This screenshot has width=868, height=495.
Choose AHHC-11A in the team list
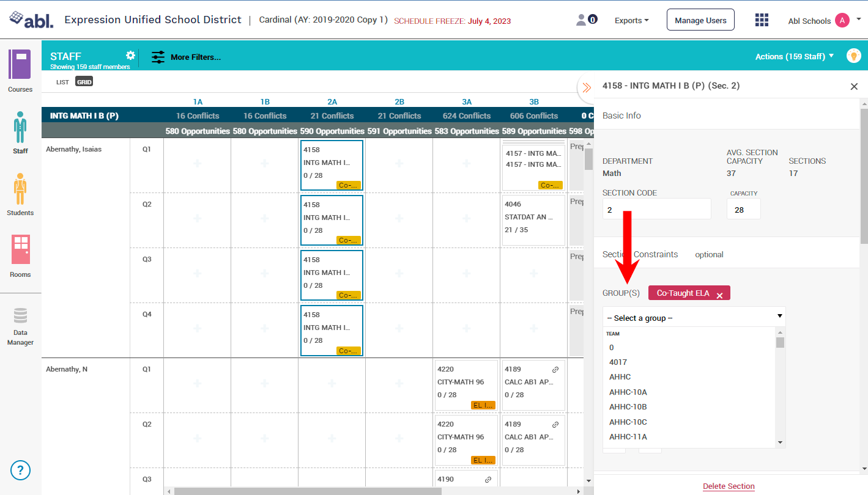point(628,436)
